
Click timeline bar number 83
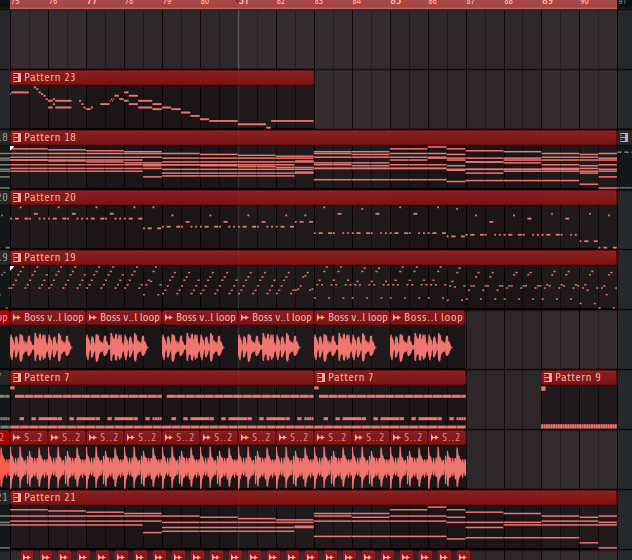coord(319,2)
